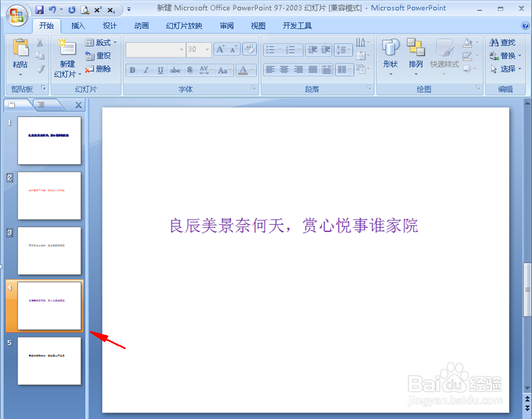This screenshot has height=419, width=532.
Task: Switch to the 设计 ribbon tab
Action: 109,26
